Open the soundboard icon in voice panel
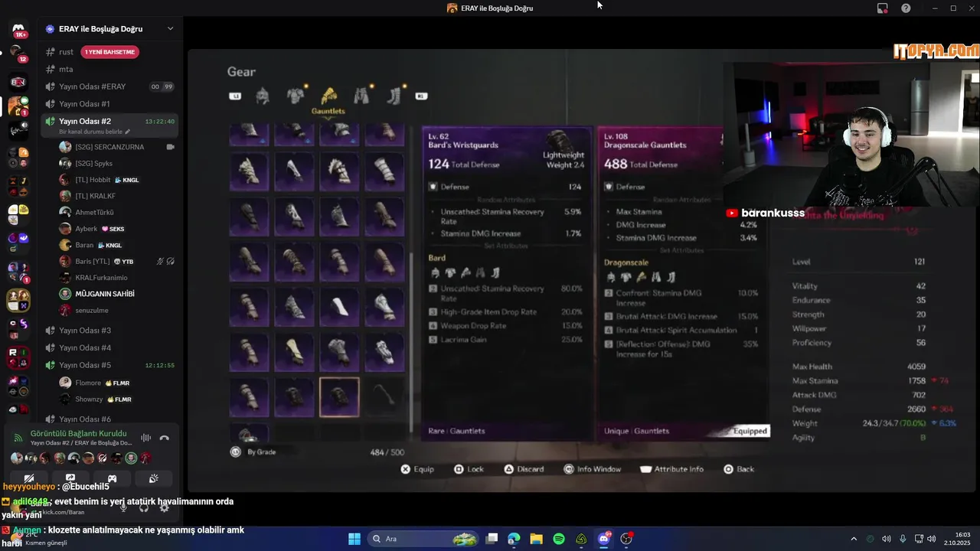This screenshot has height=551, width=980. point(153,478)
